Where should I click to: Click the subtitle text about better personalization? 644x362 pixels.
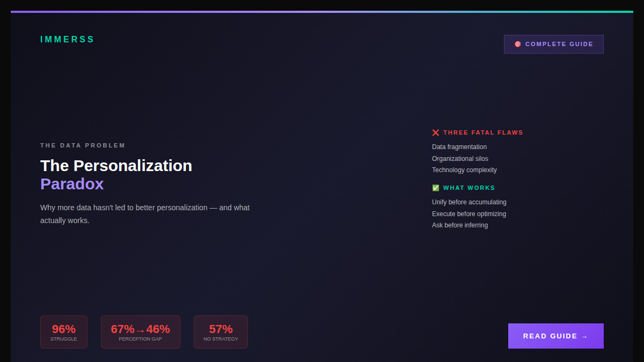[144, 213]
